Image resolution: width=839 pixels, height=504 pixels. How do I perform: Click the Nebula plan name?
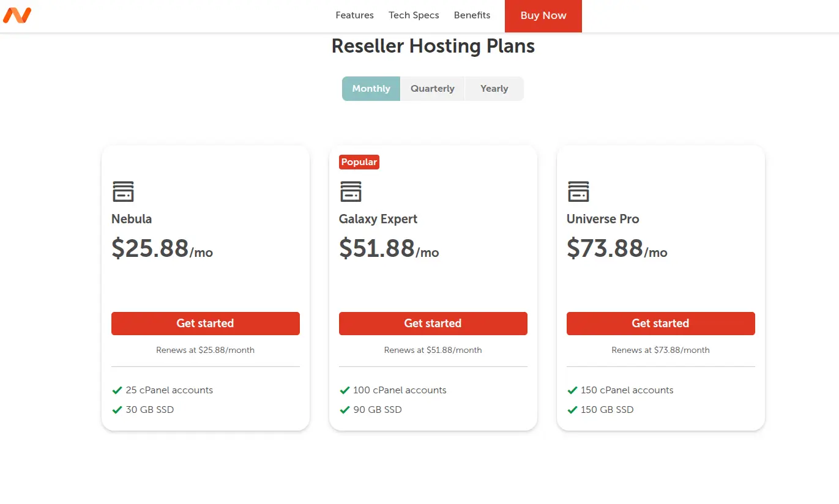point(132,219)
